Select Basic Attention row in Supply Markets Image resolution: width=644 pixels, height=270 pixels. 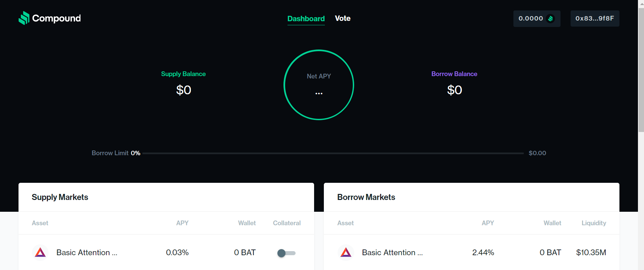click(x=166, y=252)
